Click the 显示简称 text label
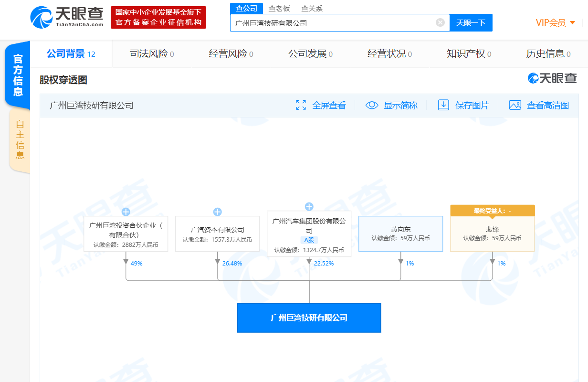Screen dimensions: 588x382 (x=400, y=106)
